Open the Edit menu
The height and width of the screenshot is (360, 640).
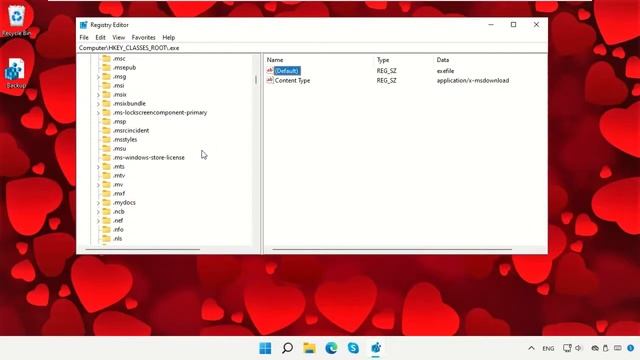100,37
